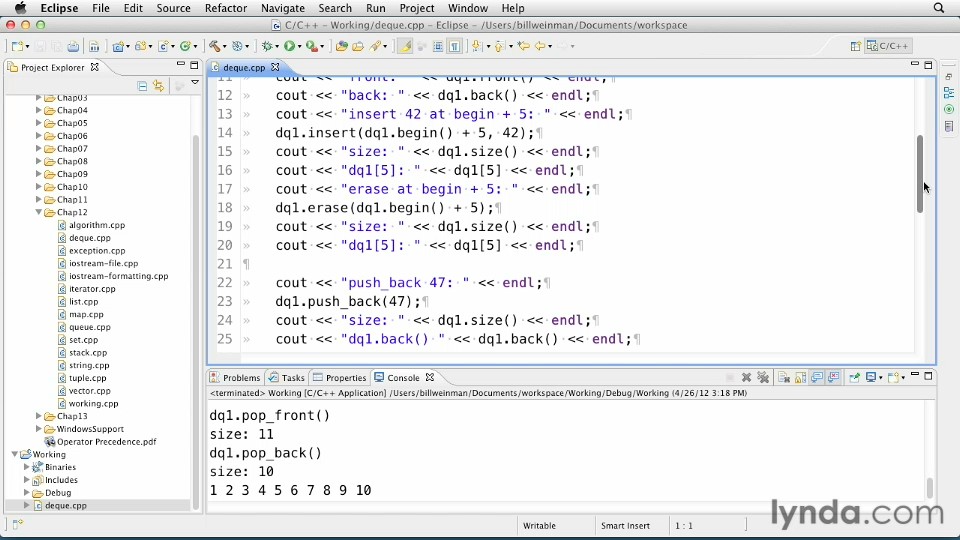This screenshot has height=540, width=960.
Task: Click the editor vertical scrollbar thumb
Action: coord(920,174)
